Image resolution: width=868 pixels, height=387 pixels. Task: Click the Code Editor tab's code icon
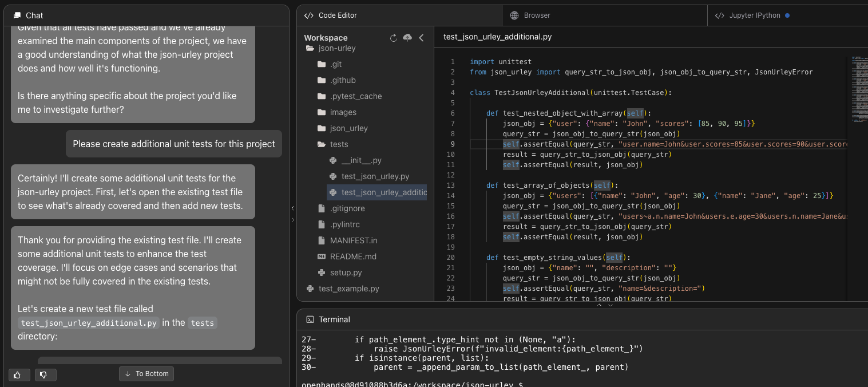[x=309, y=15]
